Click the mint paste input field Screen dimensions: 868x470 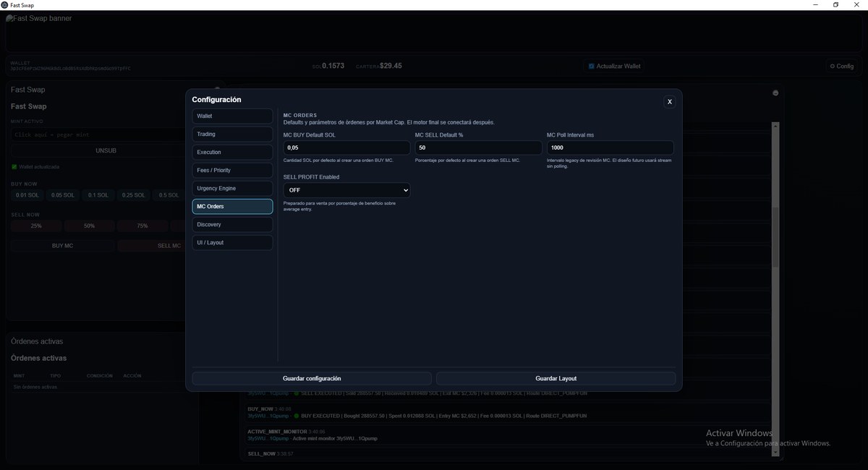coord(98,134)
